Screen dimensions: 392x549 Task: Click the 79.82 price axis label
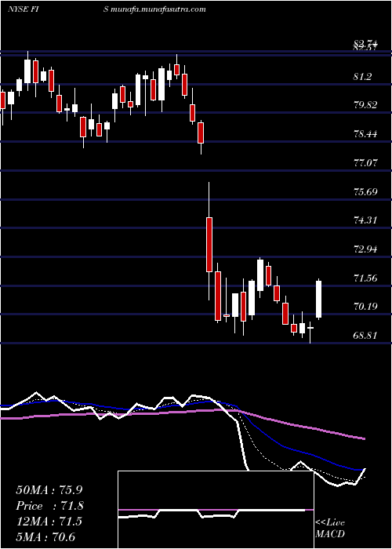click(x=365, y=104)
